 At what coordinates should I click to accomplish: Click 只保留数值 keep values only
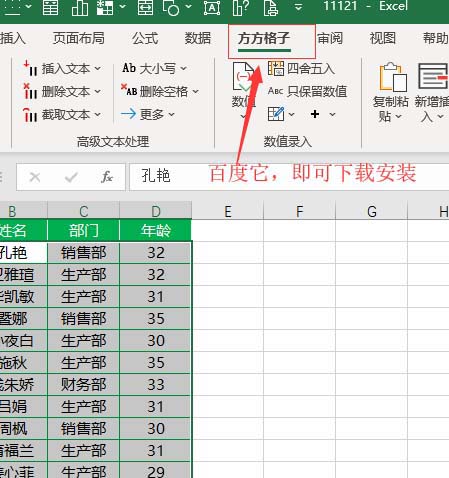tap(307, 91)
